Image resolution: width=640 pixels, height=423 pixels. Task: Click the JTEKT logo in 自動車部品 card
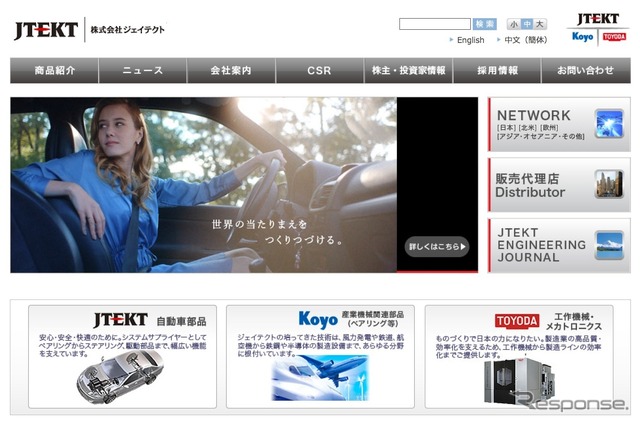(x=121, y=320)
